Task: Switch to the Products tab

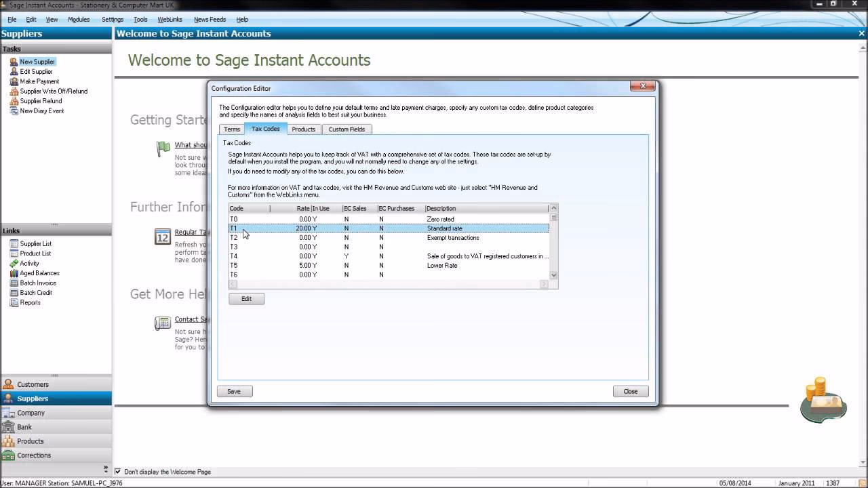Action: click(303, 129)
